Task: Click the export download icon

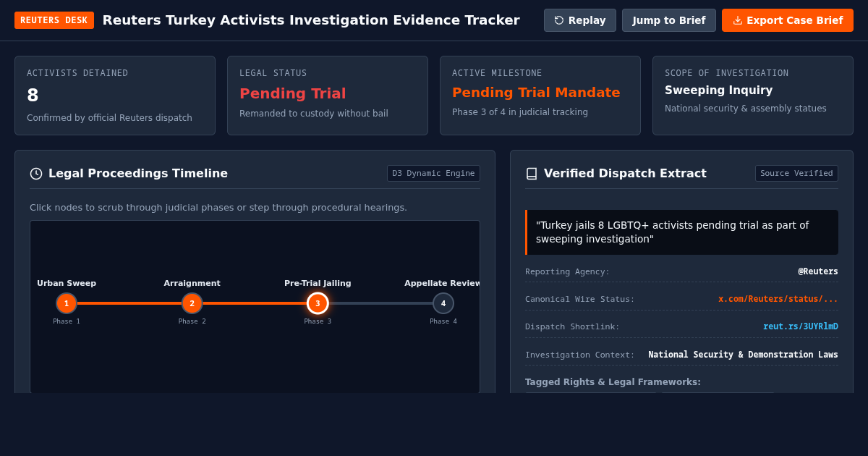Action: pos(738,20)
